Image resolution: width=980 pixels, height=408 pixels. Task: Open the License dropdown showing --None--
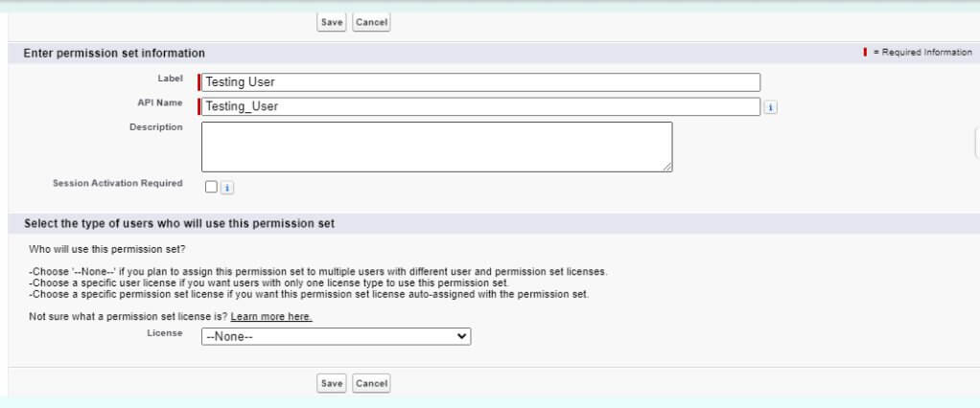point(336,337)
